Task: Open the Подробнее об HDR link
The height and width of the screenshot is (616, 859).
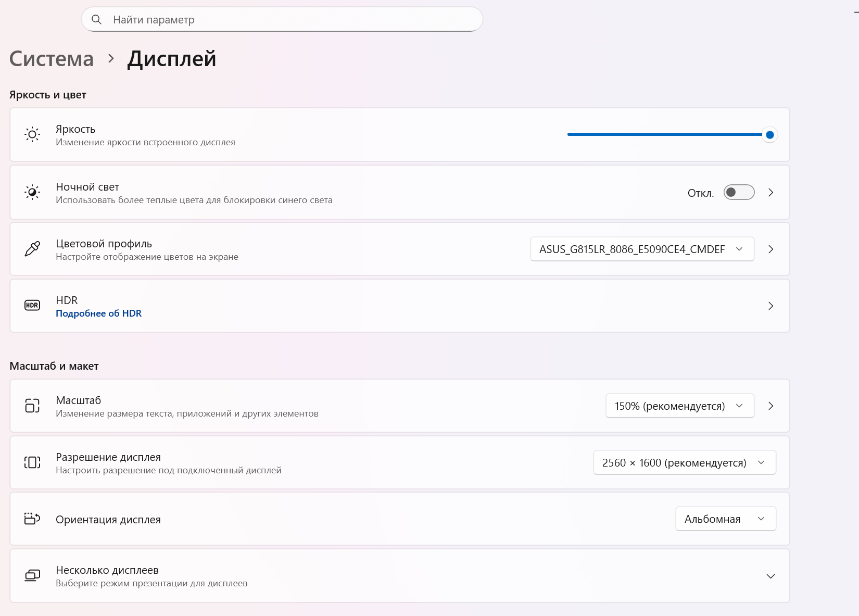Action: point(98,313)
